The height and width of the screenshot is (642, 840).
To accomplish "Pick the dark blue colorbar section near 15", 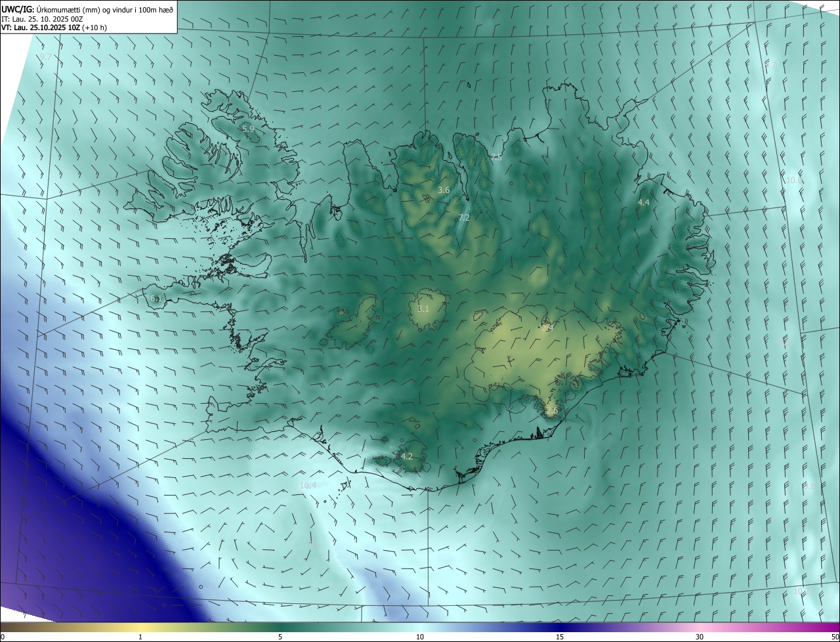I will (x=560, y=627).
